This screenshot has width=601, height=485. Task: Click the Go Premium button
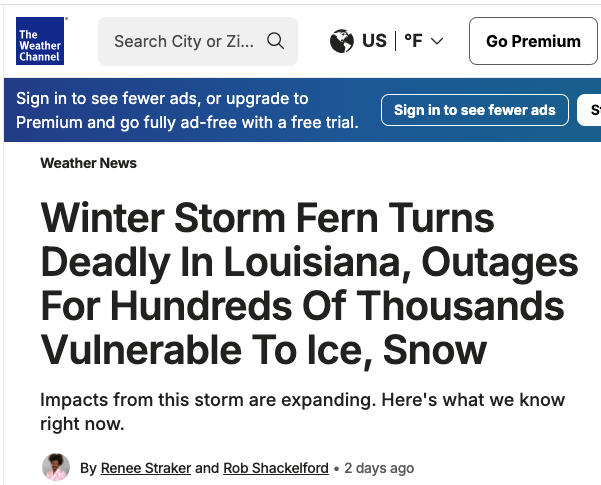point(533,41)
